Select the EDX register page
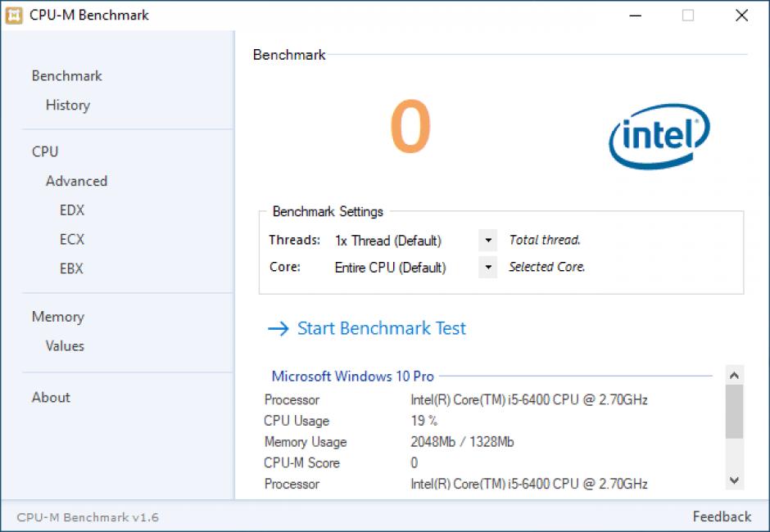Screen dimensions: 770x532 (72, 210)
